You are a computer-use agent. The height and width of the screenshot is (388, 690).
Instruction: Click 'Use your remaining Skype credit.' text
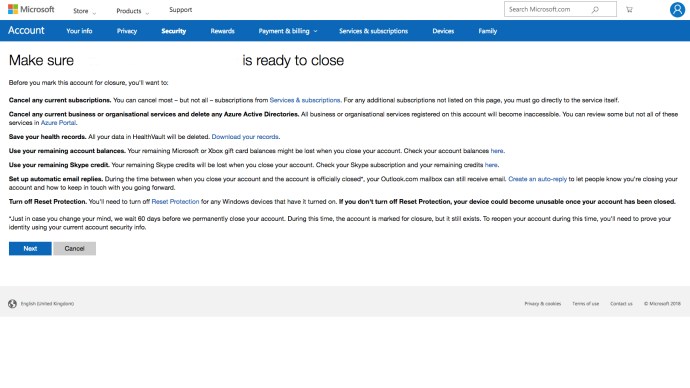point(59,165)
